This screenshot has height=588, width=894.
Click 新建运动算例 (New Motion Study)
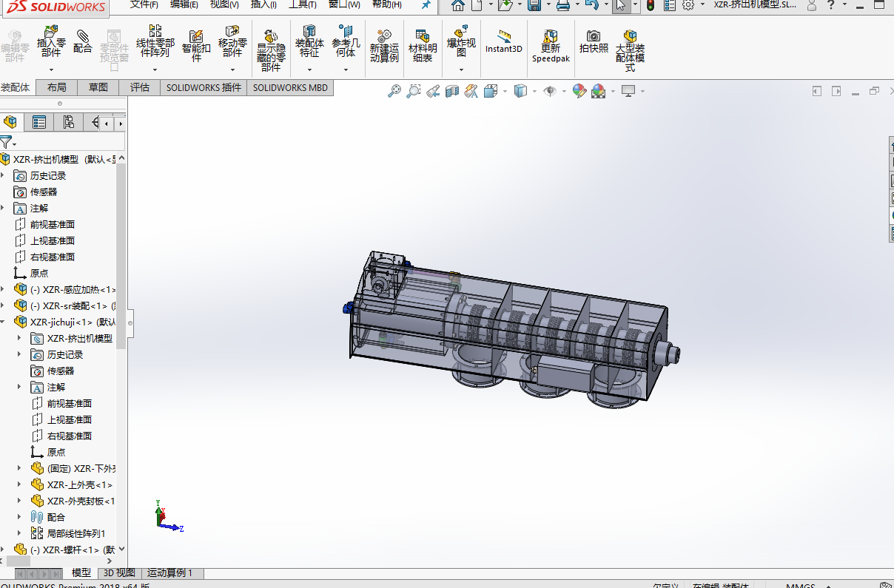pyautogui.click(x=384, y=46)
